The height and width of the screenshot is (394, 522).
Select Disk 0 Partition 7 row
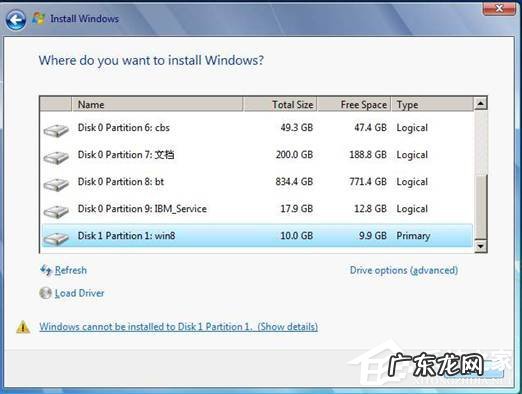(257, 155)
